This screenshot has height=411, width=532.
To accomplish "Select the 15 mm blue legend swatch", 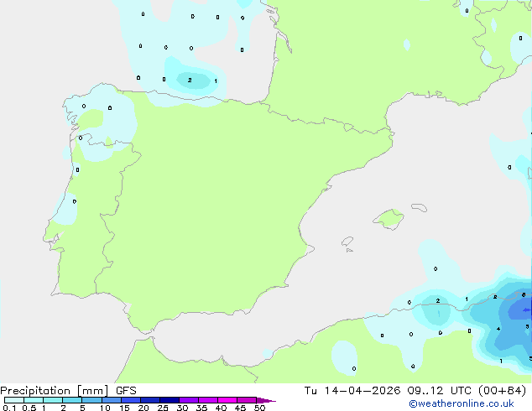I will click(131, 400).
